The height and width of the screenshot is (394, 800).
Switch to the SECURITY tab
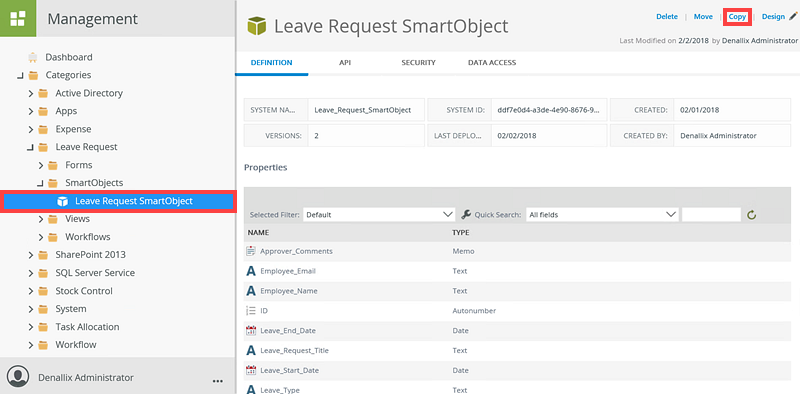click(418, 63)
